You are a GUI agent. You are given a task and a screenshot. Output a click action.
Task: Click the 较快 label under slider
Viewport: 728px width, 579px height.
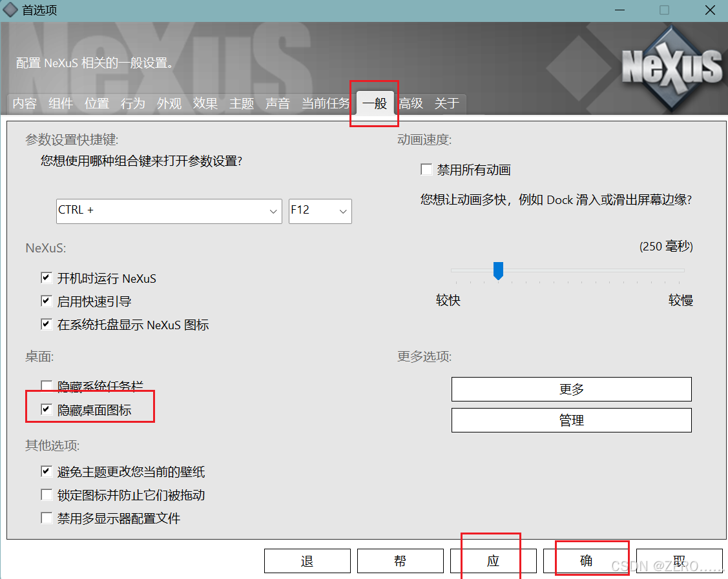coord(448,300)
